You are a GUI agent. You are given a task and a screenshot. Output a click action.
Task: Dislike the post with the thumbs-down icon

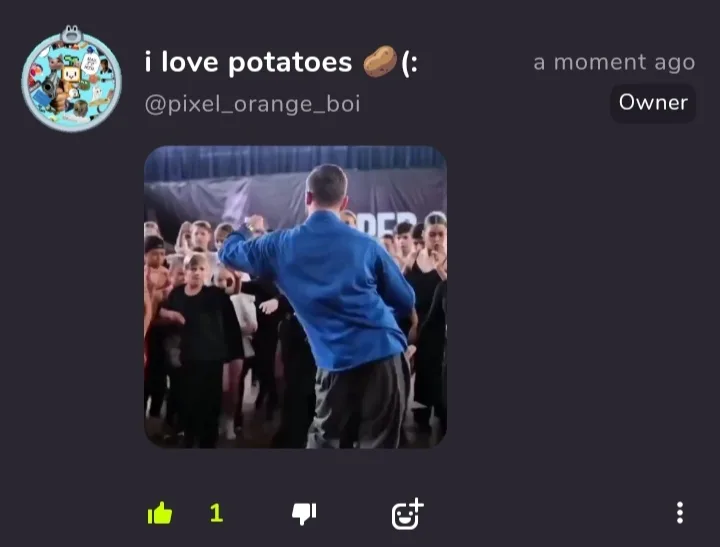click(x=304, y=514)
